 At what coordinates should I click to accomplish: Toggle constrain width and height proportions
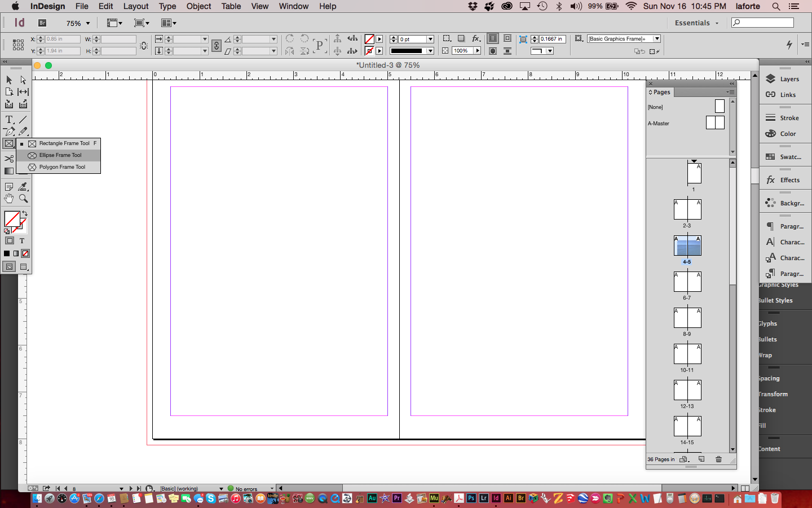[x=144, y=45]
